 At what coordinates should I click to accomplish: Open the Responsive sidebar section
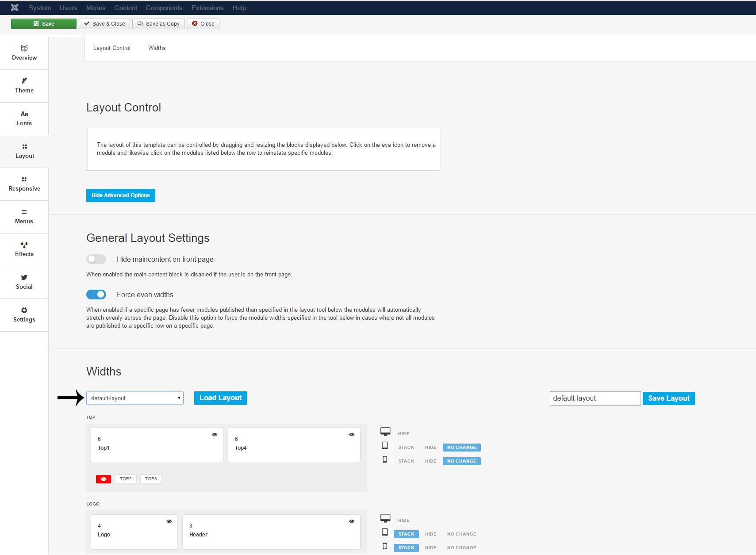[x=24, y=184]
